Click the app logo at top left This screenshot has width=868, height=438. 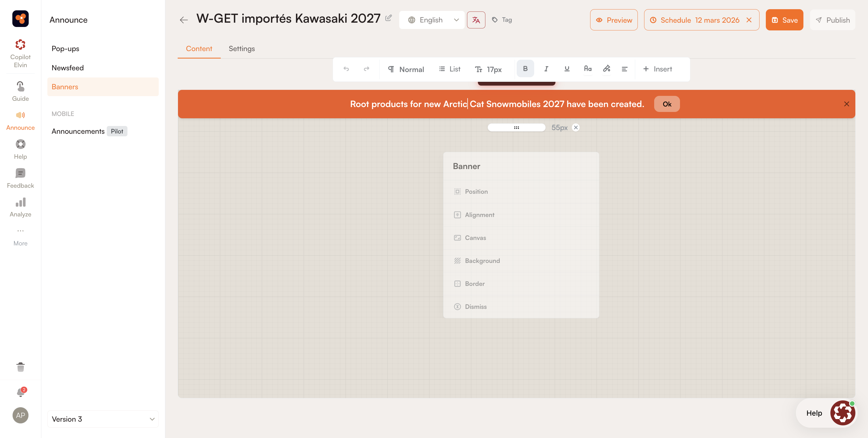[20, 18]
